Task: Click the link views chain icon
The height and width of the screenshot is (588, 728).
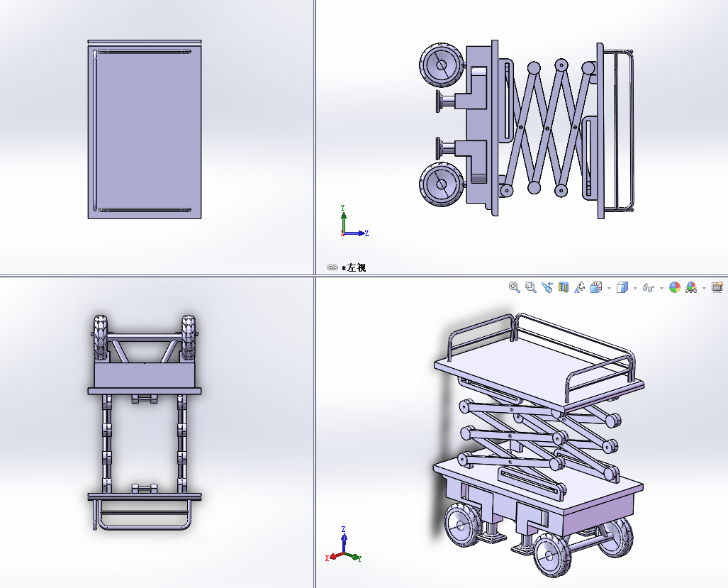Action: tap(332, 267)
